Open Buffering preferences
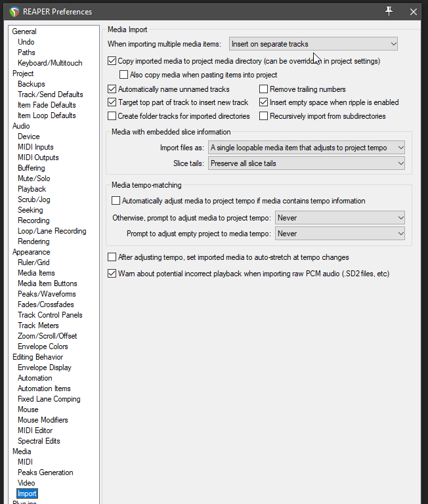The height and width of the screenshot is (504, 428). (x=32, y=168)
